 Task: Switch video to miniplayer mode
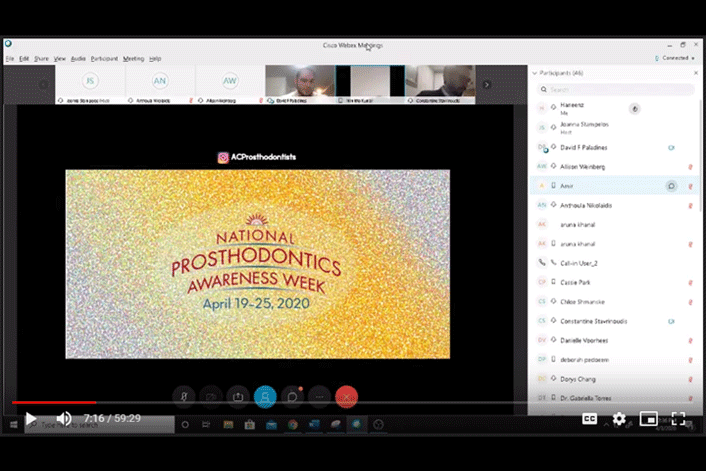pyautogui.click(x=648, y=419)
